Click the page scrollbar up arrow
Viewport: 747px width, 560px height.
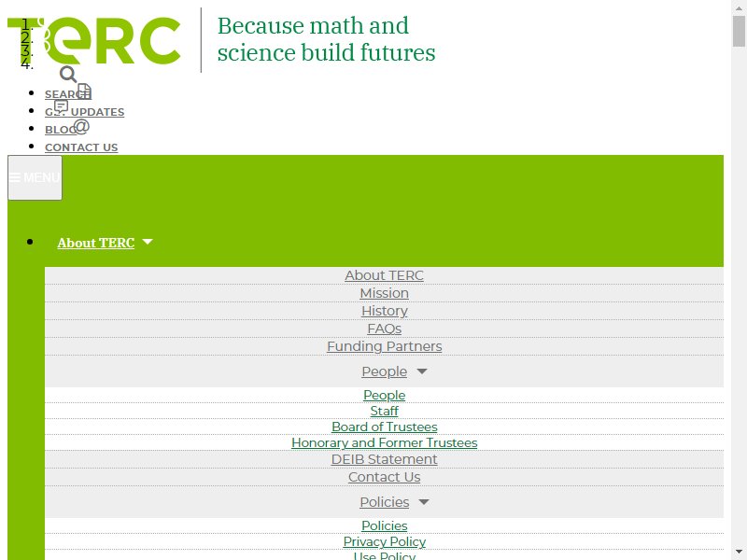point(739,7)
